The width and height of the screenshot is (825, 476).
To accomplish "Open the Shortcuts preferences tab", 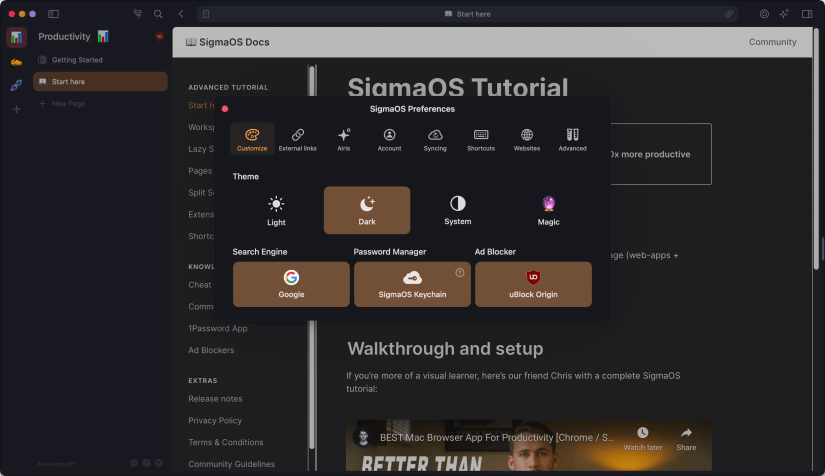I will (481, 139).
